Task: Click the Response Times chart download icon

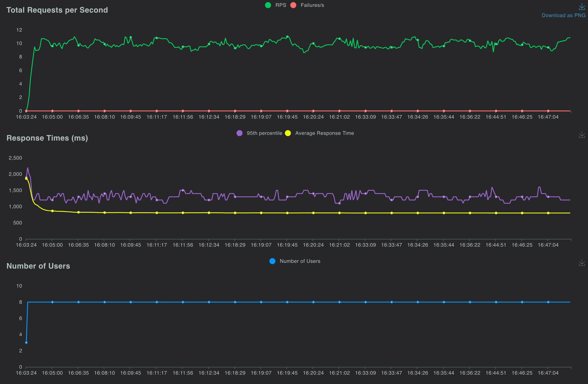Action: pos(582,135)
